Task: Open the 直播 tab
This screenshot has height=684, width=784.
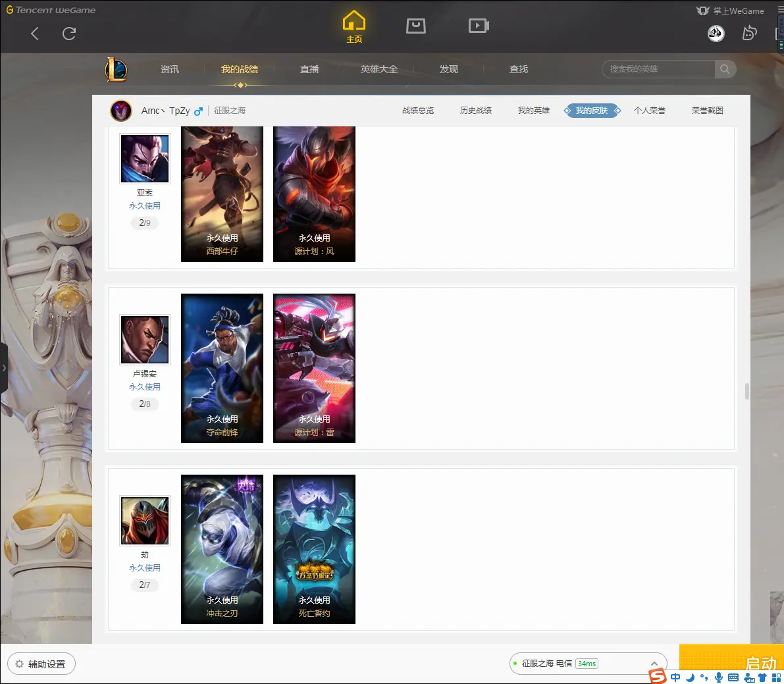Action: point(309,69)
